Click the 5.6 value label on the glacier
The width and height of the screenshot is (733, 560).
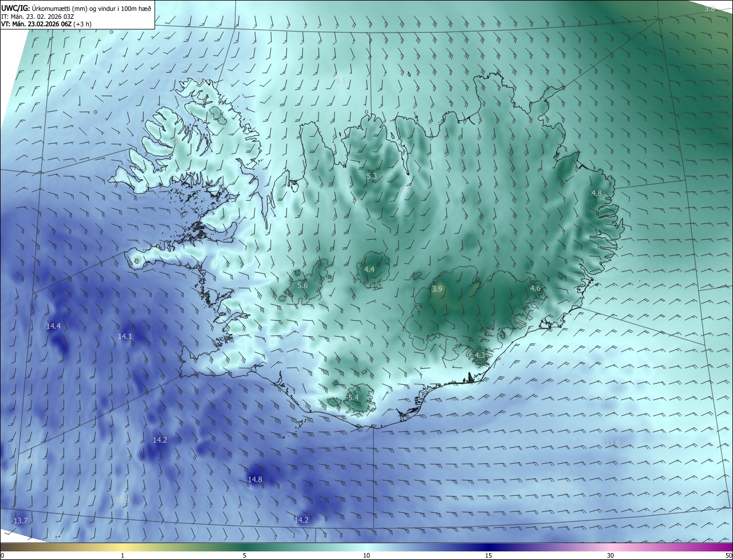pos(302,285)
